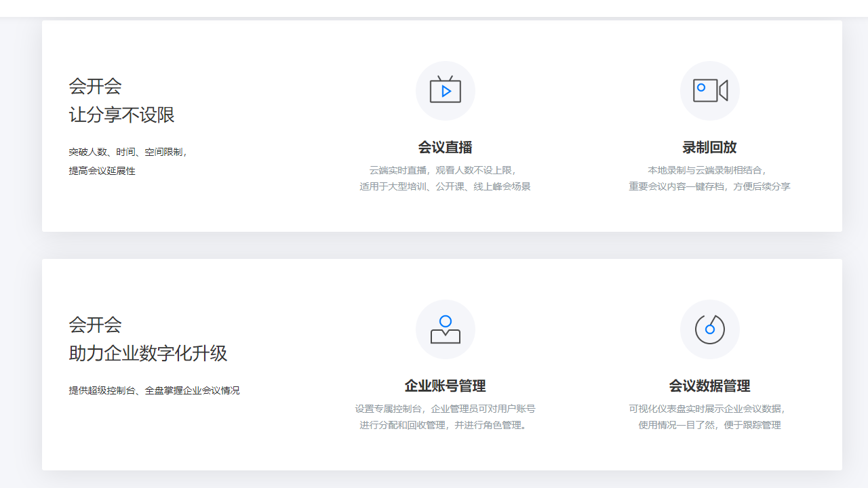Click the 提高会议延展性 text line
Image resolution: width=868 pixels, height=488 pixels.
(102, 171)
